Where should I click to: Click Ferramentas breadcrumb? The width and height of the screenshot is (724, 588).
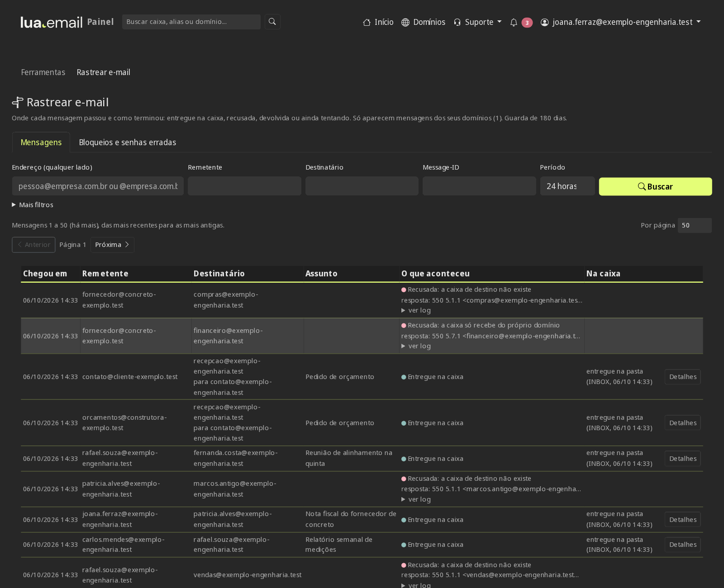pos(43,72)
